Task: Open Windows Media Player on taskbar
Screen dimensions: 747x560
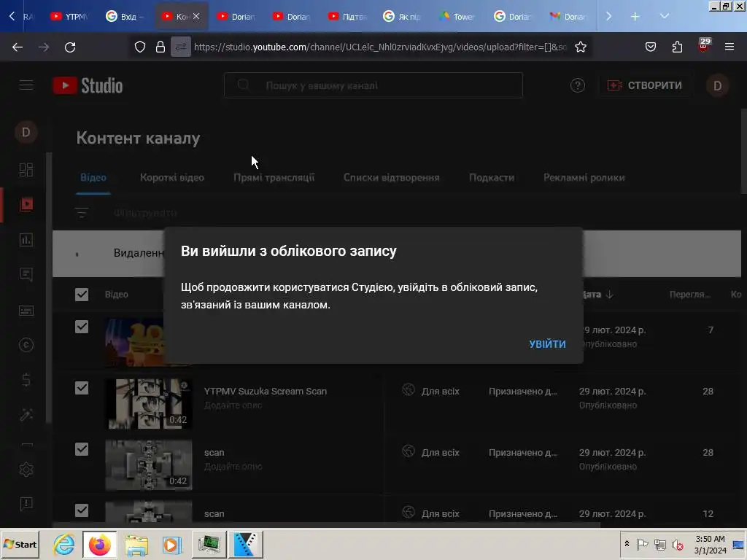Action: (172, 544)
